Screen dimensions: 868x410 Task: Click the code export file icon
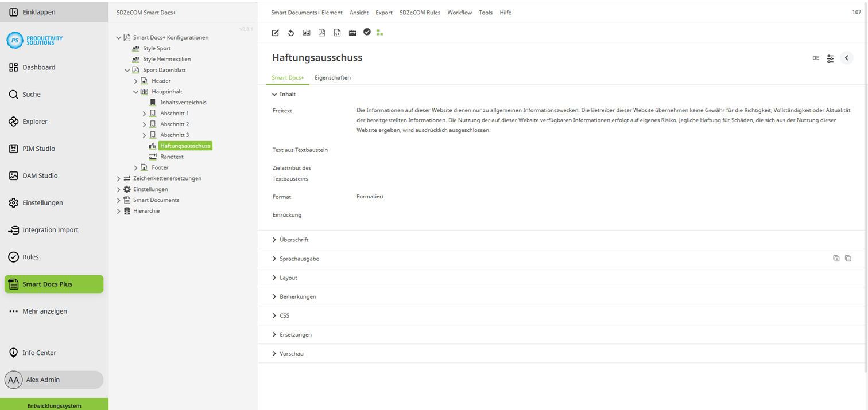(x=337, y=33)
